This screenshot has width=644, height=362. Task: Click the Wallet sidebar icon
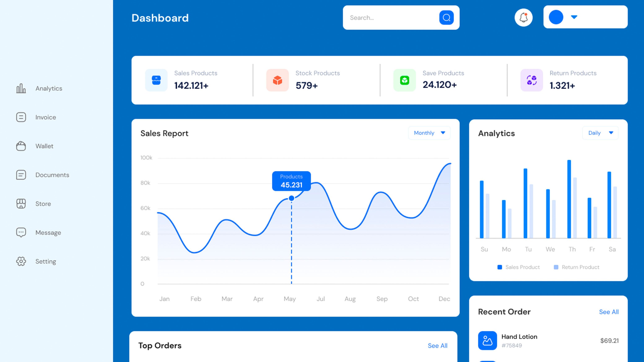point(21,146)
